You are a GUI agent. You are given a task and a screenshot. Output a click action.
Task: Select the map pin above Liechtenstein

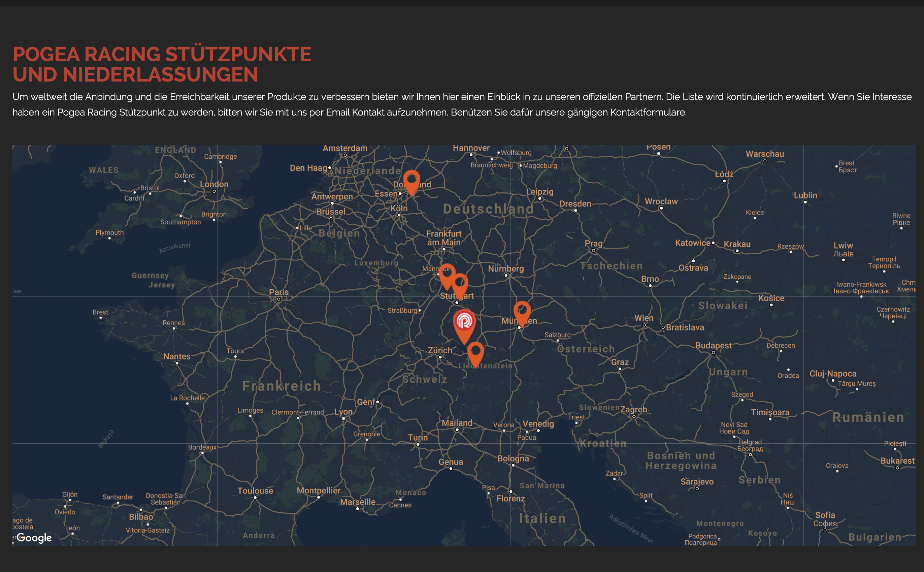click(x=475, y=355)
